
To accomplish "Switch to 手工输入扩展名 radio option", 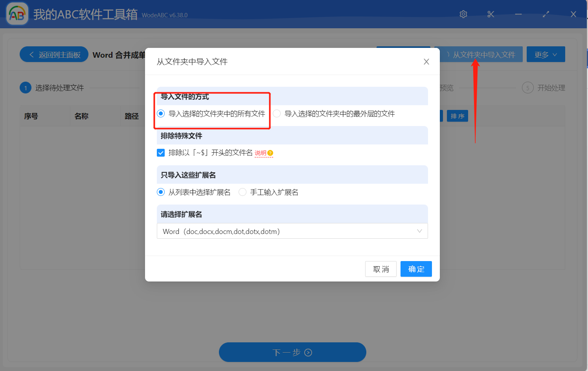I will pyautogui.click(x=242, y=192).
